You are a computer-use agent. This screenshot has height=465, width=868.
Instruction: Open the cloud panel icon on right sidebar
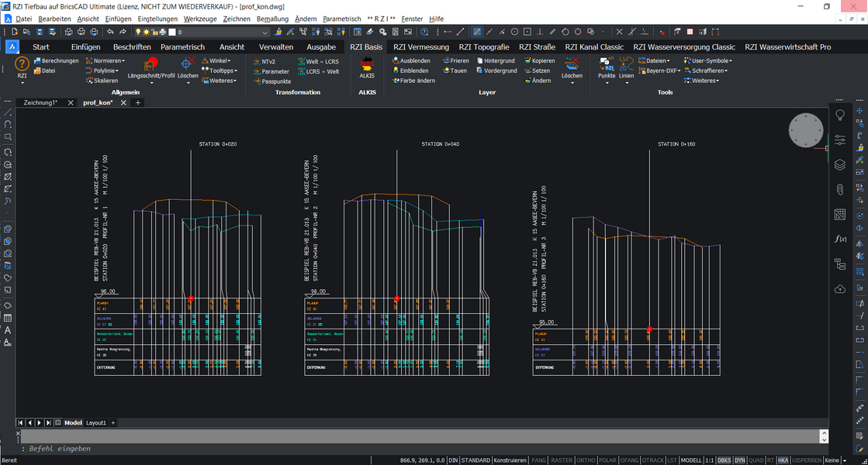pyautogui.click(x=840, y=289)
